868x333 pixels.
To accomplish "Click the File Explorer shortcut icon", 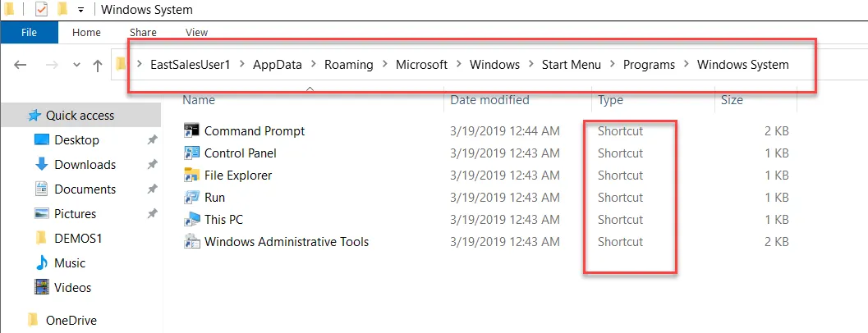I will coord(192,175).
